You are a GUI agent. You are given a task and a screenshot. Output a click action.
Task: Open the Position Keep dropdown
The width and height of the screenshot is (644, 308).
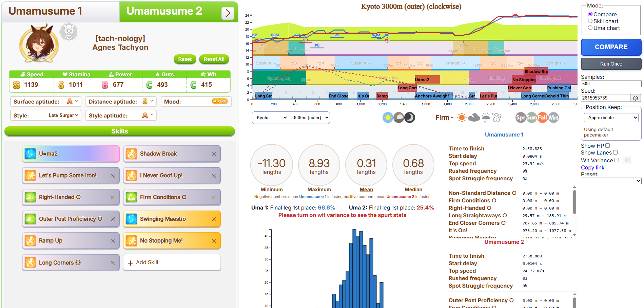click(x=611, y=118)
